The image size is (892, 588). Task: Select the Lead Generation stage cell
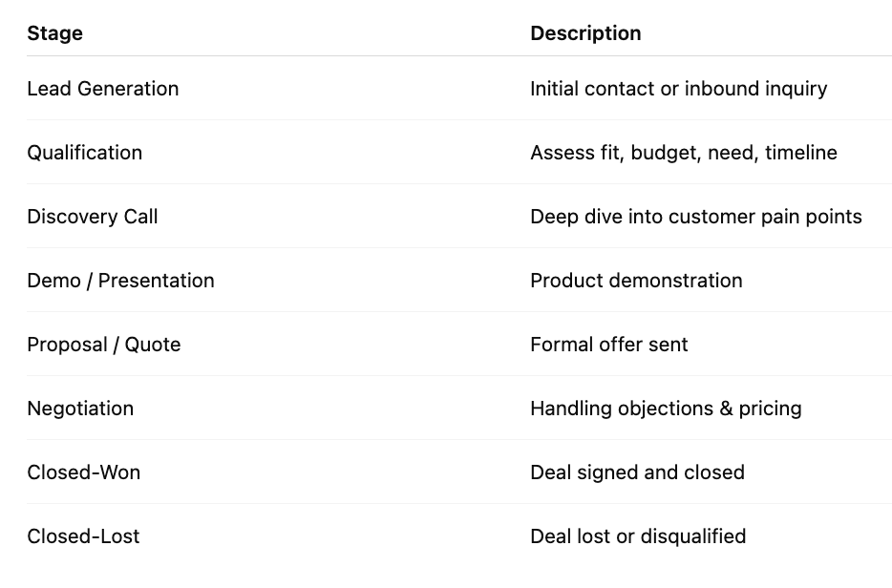(x=103, y=89)
